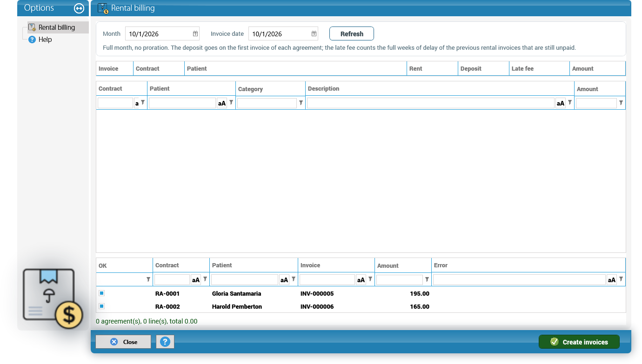Collapse the Options panel with the arrows icon

79,8
